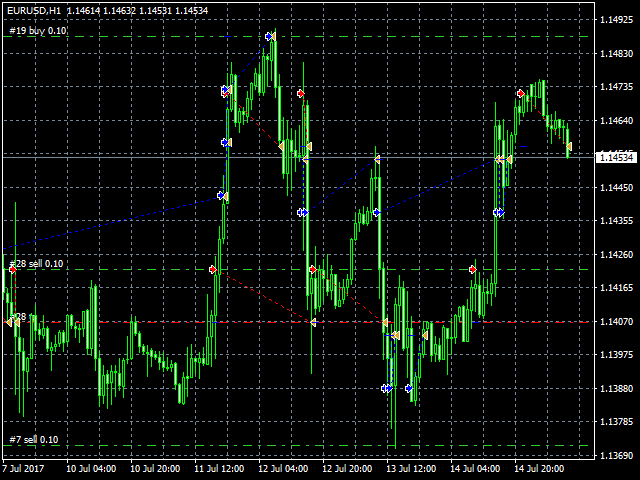The image size is (640, 480).
Task: Click the highlighted current price box 1.14534
Action: point(616,158)
